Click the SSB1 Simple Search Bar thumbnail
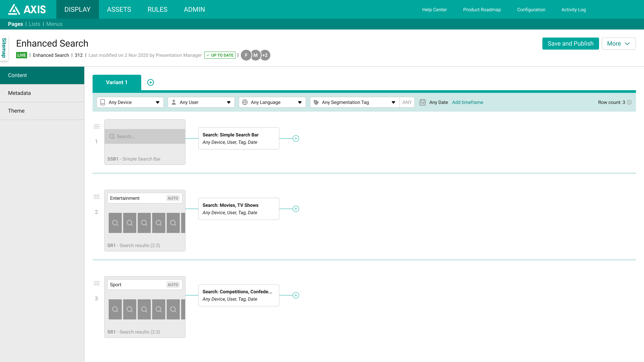644x362 pixels. click(x=145, y=142)
